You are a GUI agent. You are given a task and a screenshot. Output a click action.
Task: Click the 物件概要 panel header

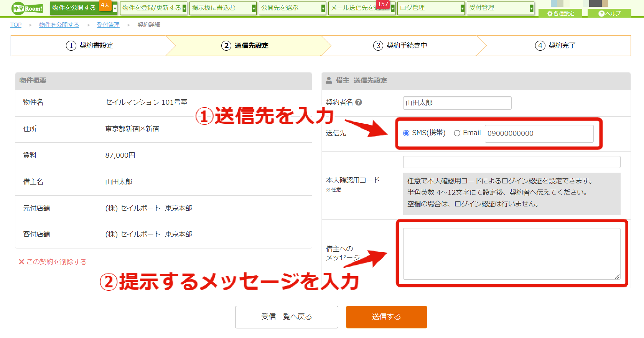(x=163, y=81)
